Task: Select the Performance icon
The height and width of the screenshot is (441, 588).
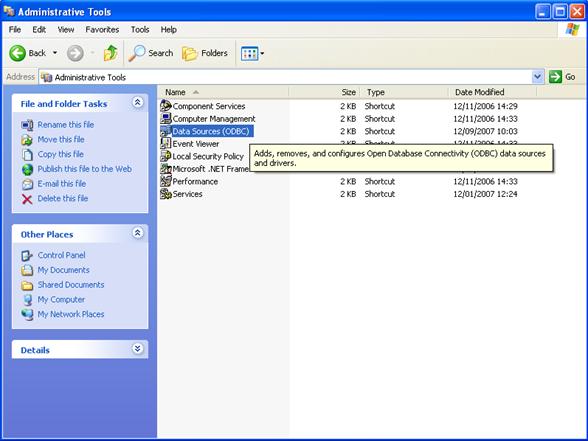Action: click(165, 182)
